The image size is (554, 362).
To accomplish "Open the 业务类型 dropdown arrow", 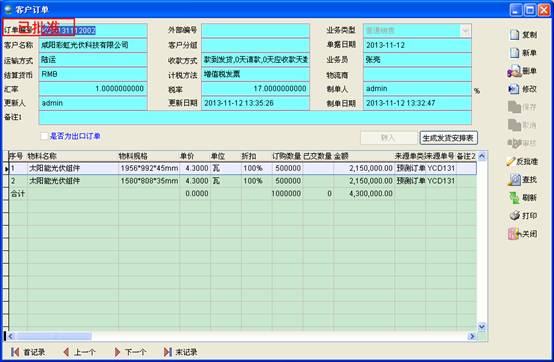I will [466, 30].
